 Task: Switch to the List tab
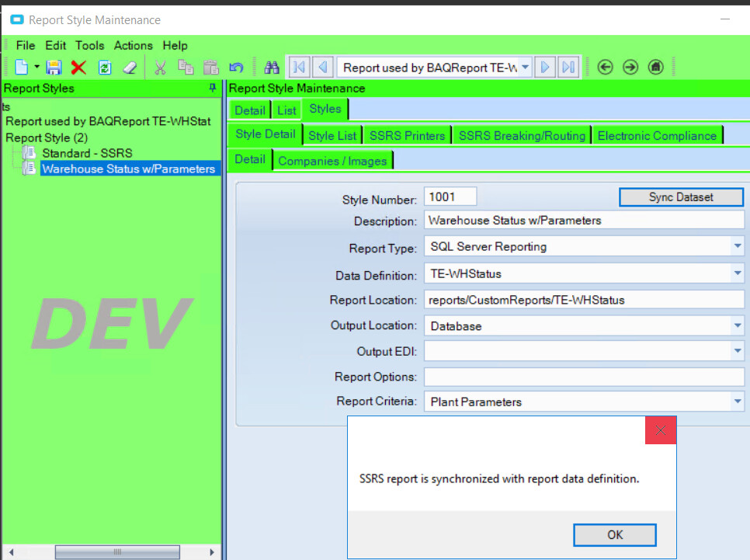click(x=286, y=110)
